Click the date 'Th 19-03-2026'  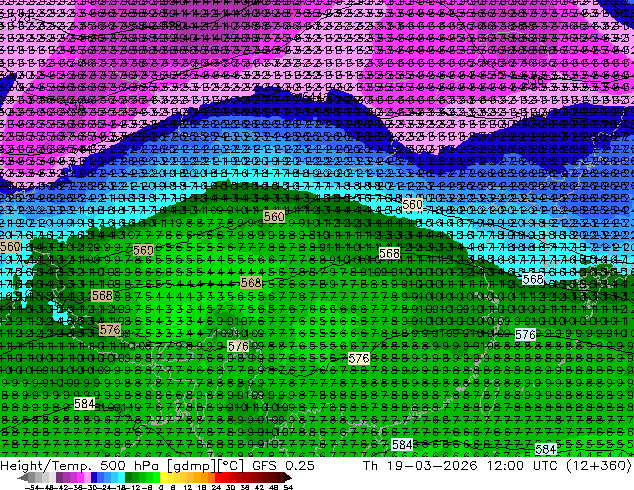click(x=420, y=465)
